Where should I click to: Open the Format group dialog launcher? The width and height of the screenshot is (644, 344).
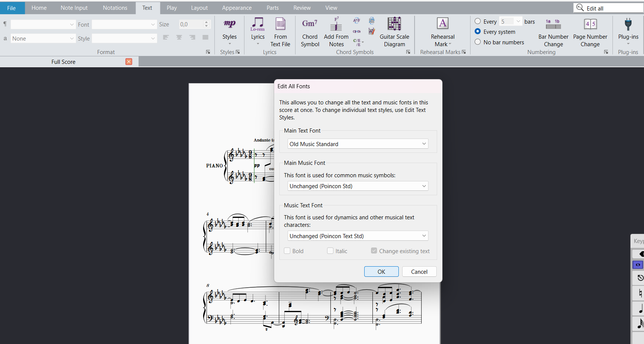tap(208, 52)
